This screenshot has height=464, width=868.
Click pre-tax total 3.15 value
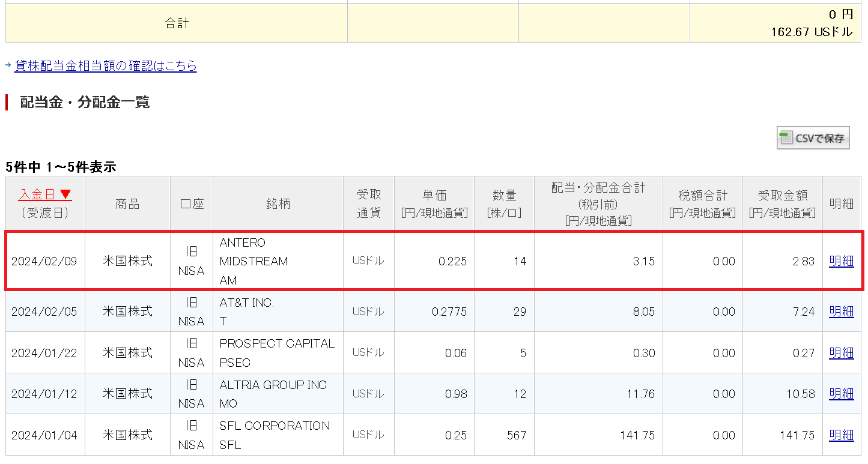[x=644, y=261]
